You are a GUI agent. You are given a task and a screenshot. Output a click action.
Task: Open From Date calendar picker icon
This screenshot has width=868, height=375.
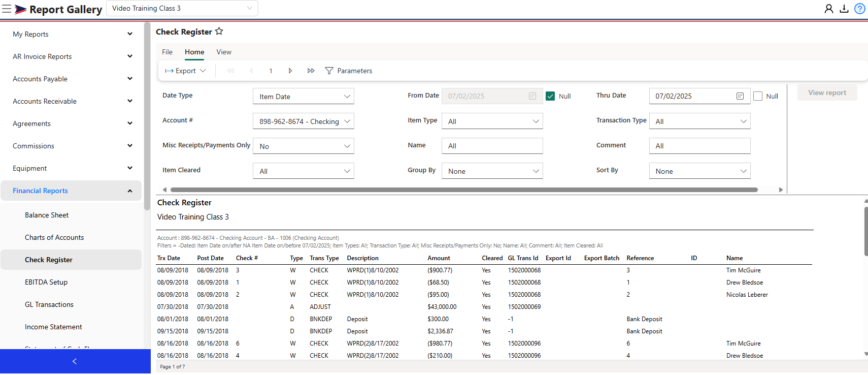tap(532, 96)
